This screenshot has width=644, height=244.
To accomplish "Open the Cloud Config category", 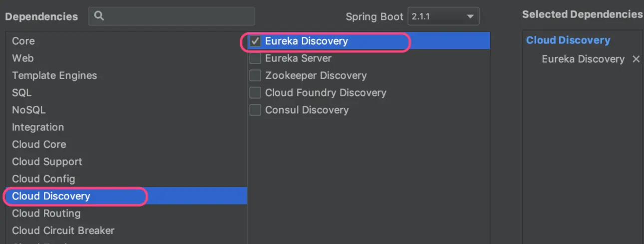I will [43, 178].
